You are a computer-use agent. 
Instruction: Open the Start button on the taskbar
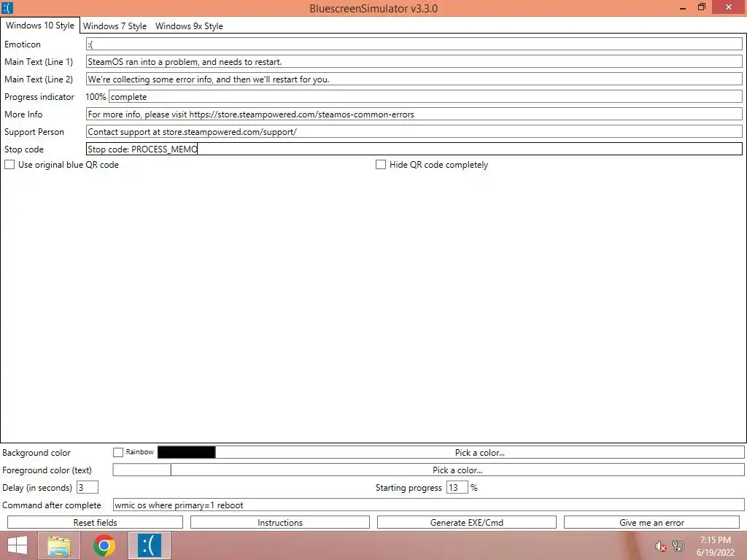(18, 545)
